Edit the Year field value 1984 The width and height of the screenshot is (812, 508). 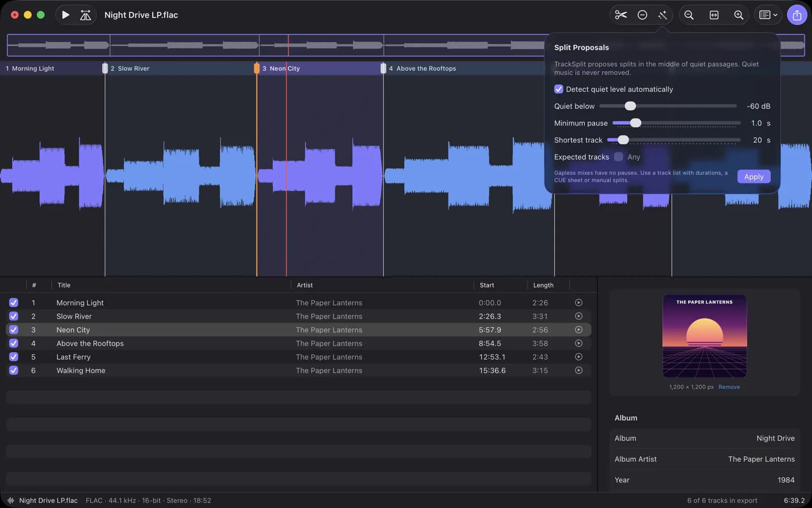tap(786, 480)
